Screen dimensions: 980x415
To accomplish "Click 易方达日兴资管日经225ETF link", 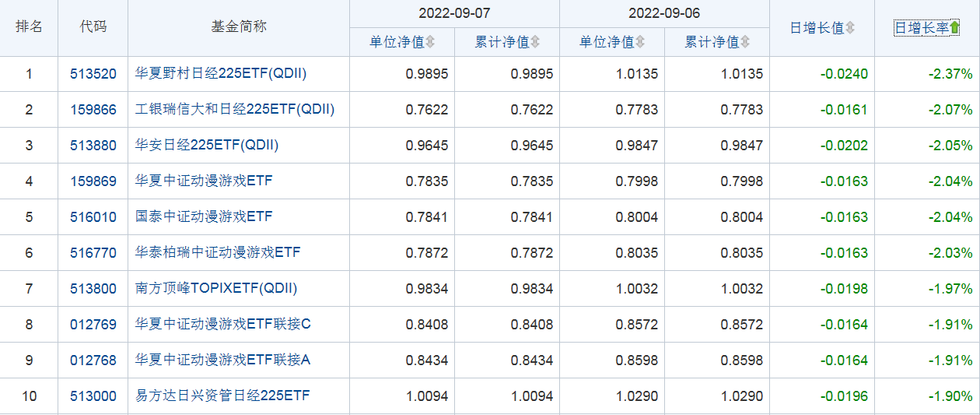I will pyautogui.click(x=222, y=396).
